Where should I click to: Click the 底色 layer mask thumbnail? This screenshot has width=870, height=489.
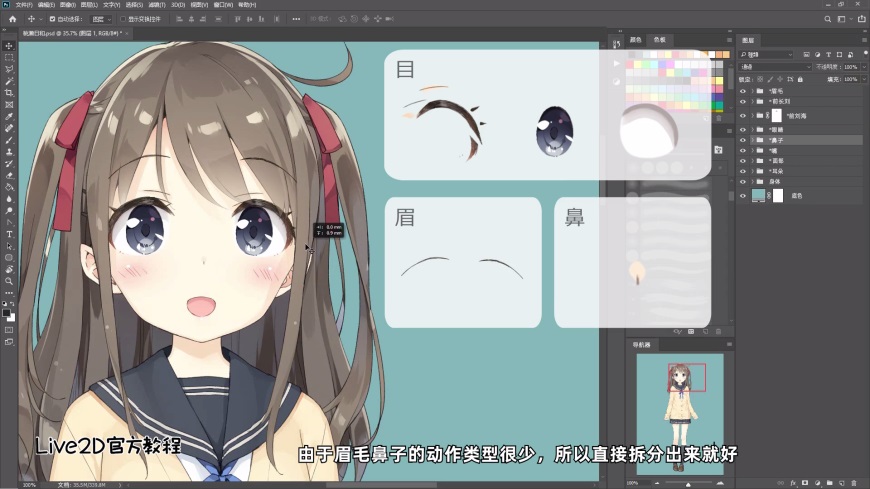778,195
